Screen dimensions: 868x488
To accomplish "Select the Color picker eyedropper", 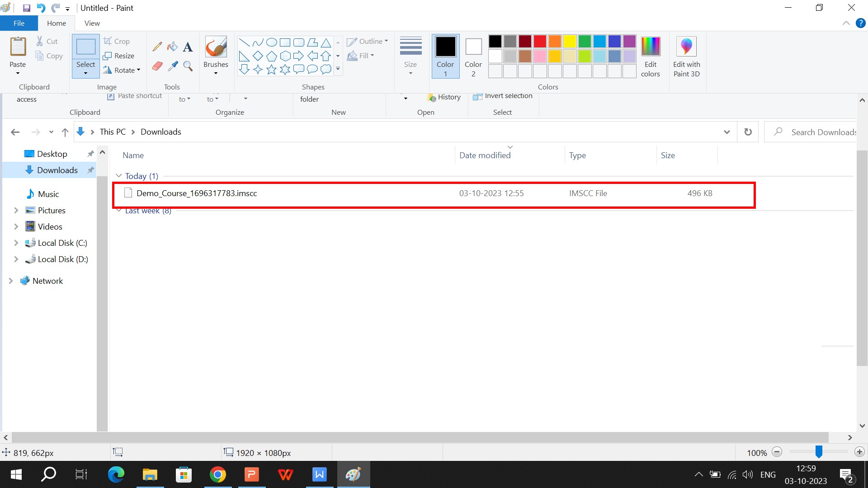I will coord(172,66).
